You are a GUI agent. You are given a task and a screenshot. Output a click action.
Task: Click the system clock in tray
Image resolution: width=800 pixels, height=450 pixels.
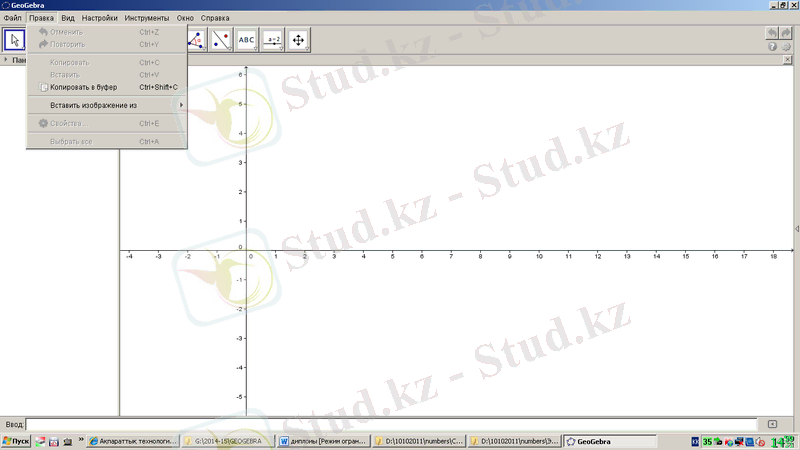tap(783, 442)
